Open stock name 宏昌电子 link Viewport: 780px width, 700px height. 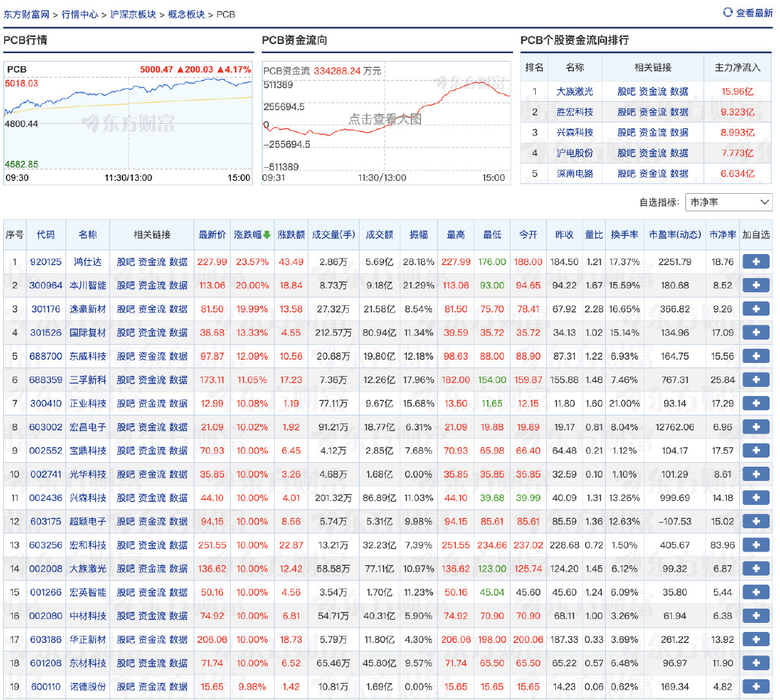pos(88,427)
